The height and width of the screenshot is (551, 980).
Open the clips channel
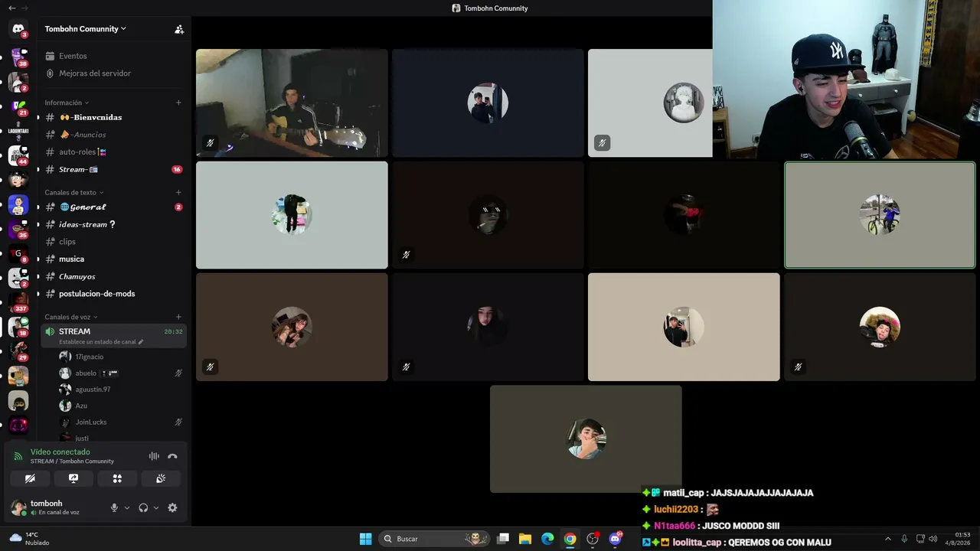113,242
